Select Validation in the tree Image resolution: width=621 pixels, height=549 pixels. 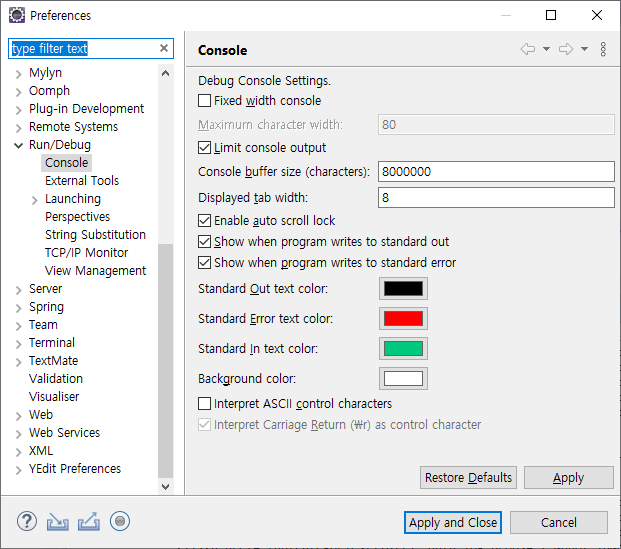(x=55, y=379)
